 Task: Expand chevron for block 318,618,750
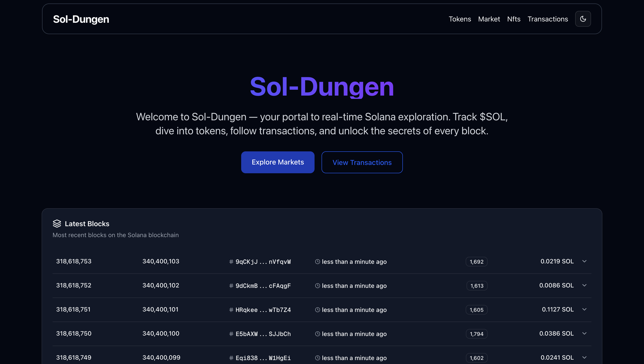584,333
